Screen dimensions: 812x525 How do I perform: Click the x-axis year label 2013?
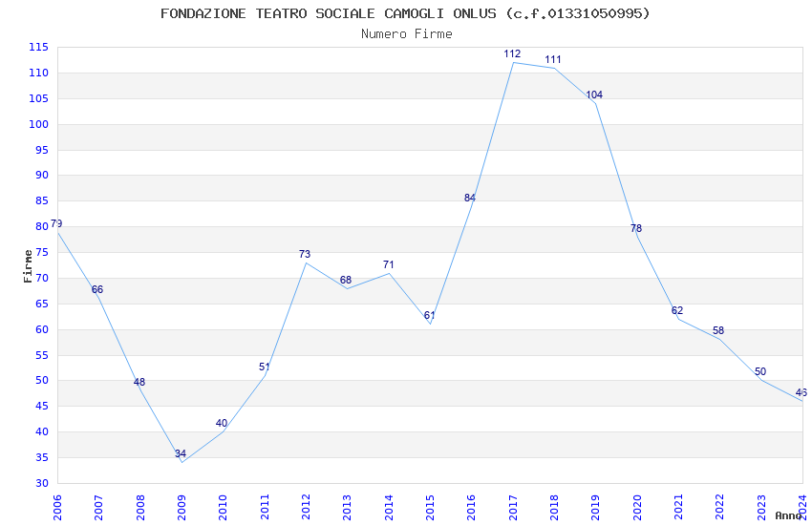(347, 507)
